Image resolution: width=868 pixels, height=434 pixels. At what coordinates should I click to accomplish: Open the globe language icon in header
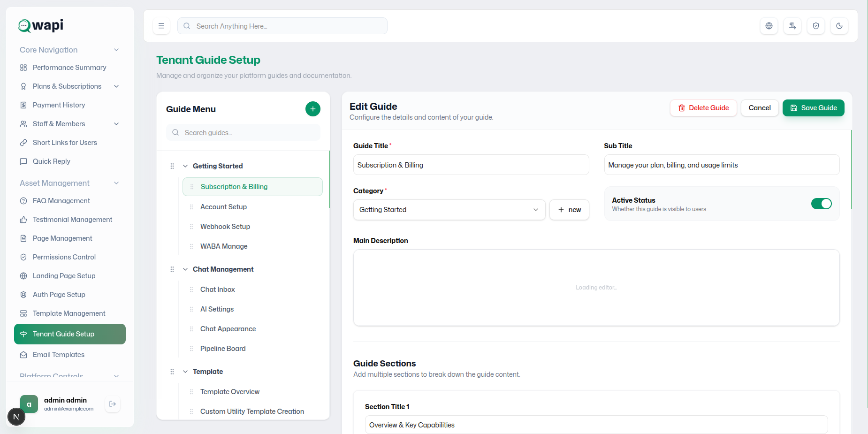point(769,26)
